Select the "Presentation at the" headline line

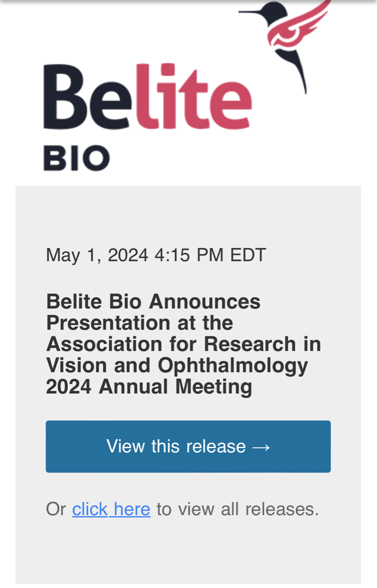[x=140, y=323]
